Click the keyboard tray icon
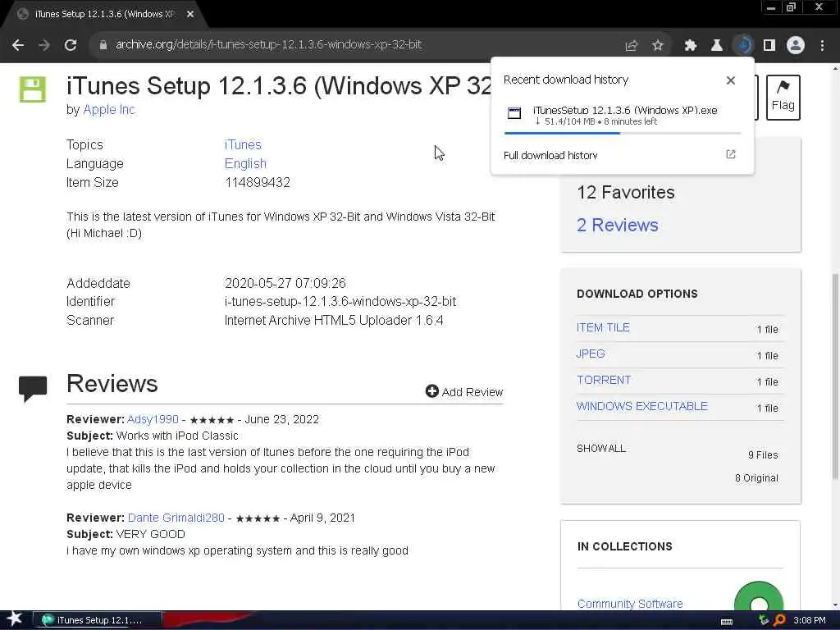The height and width of the screenshot is (630, 840). (727, 621)
